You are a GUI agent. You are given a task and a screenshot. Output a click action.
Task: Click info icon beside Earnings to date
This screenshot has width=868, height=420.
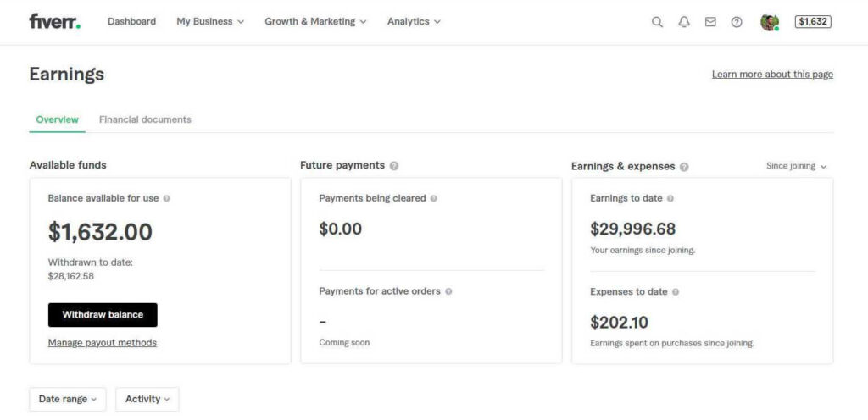point(670,198)
